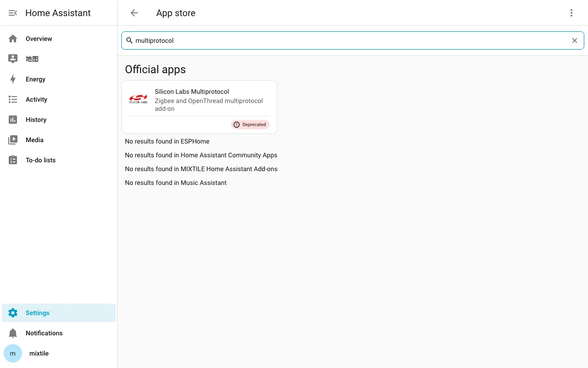
Task: Open Notifications panel label
Action: coord(44,333)
